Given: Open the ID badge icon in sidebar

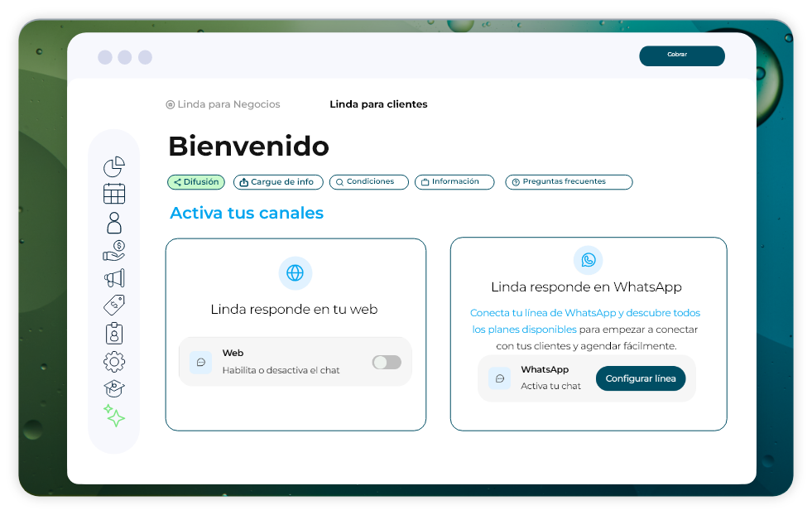Looking at the screenshot, I should click(x=114, y=334).
